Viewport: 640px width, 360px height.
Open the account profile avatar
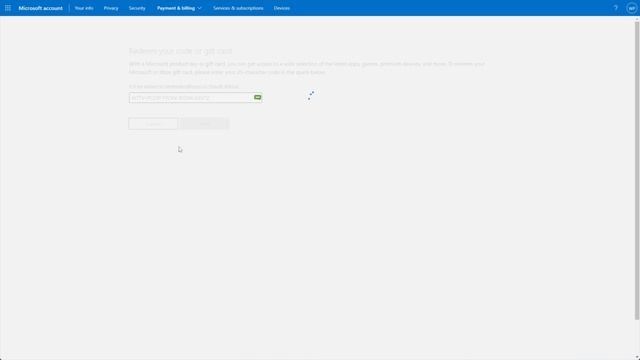click(631, 8)
